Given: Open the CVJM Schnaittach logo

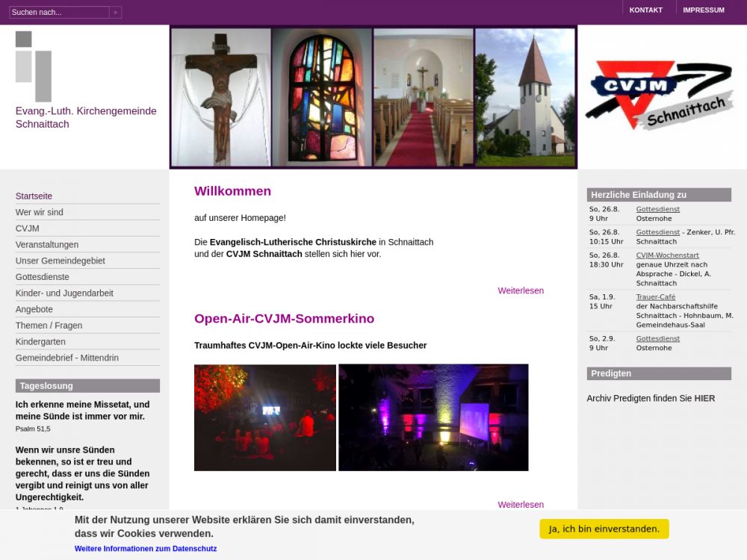Looking at the screenshot, I should pos(660,95).
